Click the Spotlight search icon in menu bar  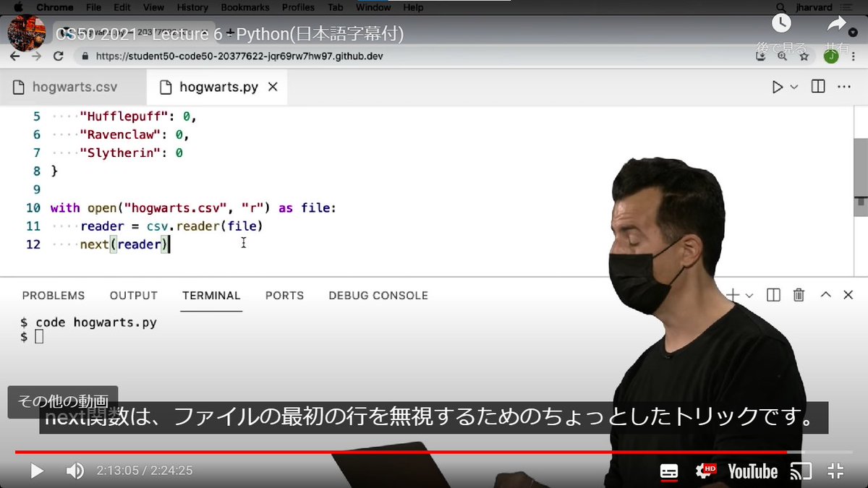[x=780, y=7]
